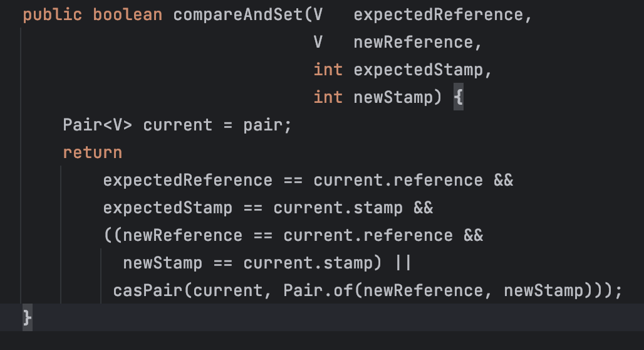The height and width of the screenshot is (350, 644).
Task: Click the 'int' keyword before expectedStamp
Action: point(328,70)
